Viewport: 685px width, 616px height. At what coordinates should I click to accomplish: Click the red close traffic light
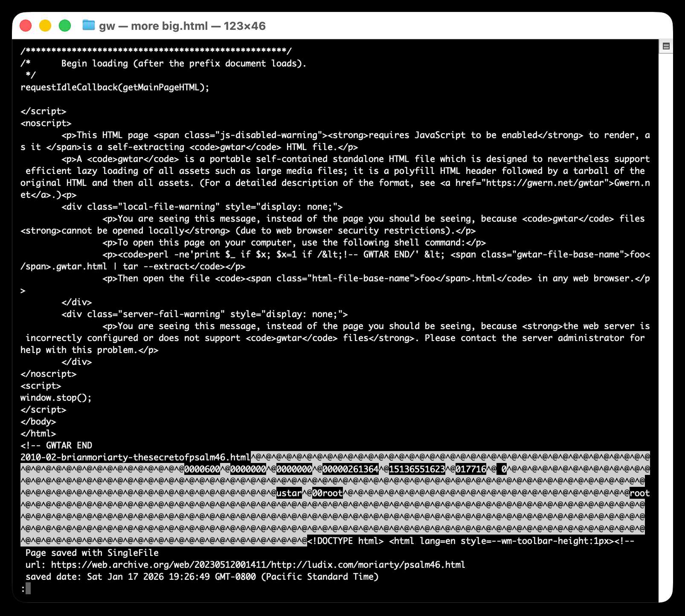[26, 26]
